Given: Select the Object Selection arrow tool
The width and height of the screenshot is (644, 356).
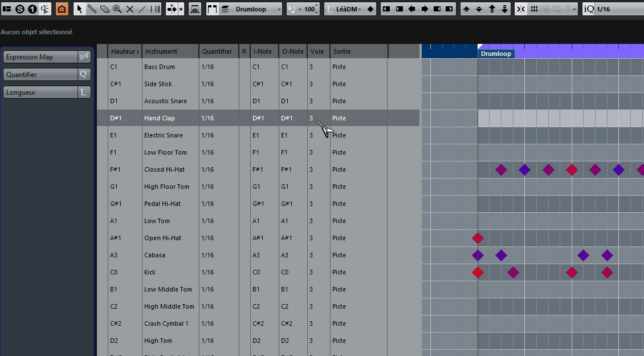Looking at the screenshot, I should tap(80, 9).
